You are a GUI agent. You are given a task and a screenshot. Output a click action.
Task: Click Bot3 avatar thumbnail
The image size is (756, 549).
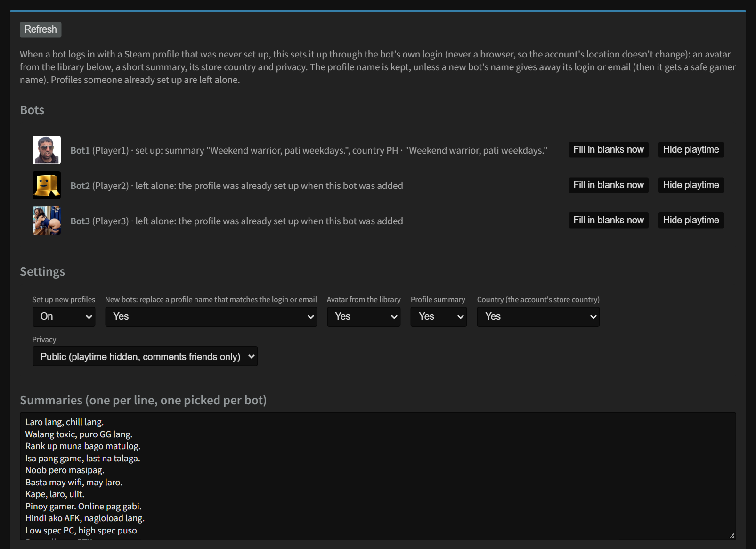[47, 221]
